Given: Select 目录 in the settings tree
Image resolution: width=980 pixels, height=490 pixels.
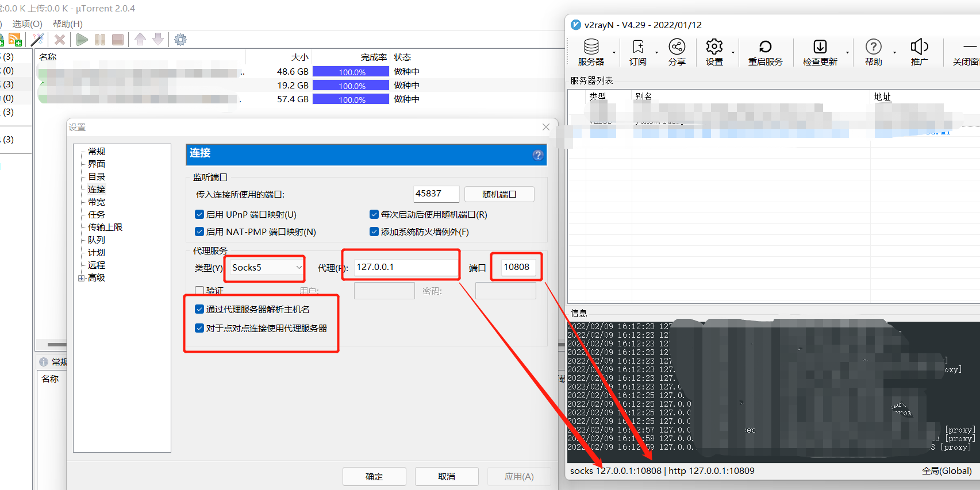Looking at the screenshot, I should pos(97,177).
